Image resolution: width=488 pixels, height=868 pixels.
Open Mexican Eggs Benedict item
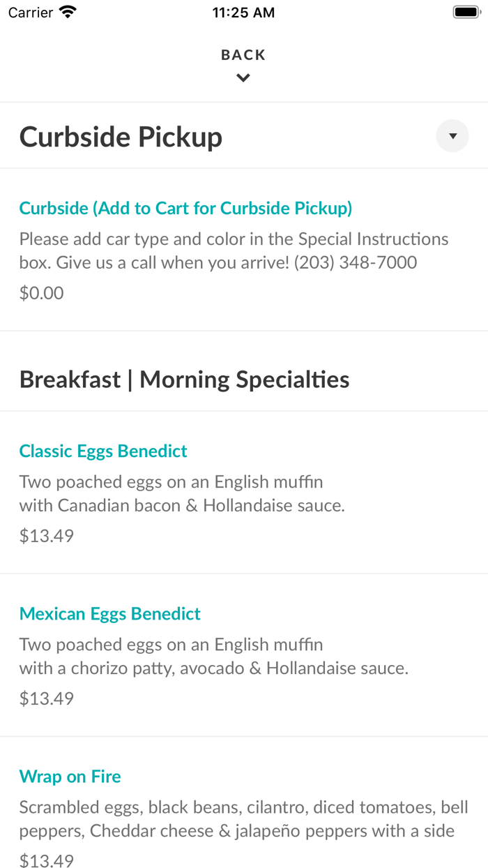click(x=109, y=614)
